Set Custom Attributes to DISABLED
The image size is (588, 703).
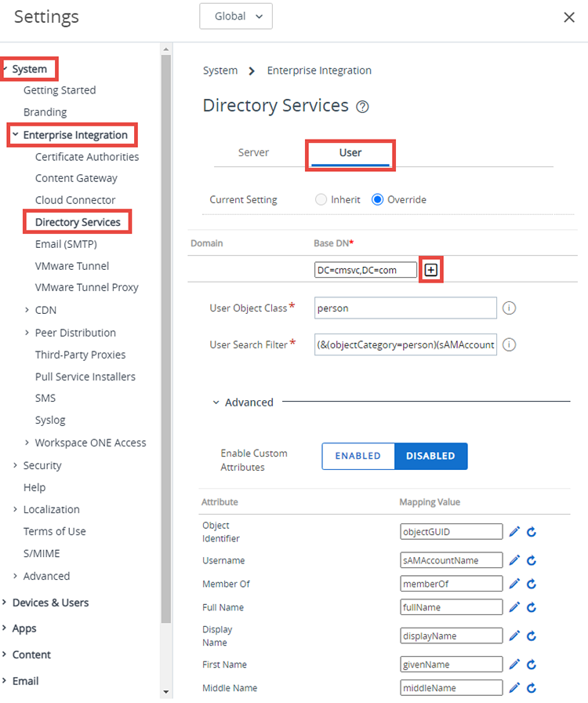pos(430,456)
